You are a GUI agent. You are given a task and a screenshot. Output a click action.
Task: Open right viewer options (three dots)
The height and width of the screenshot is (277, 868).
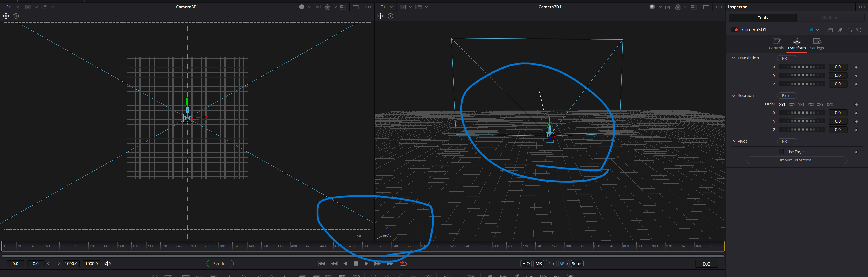click(x=719, y=7)
